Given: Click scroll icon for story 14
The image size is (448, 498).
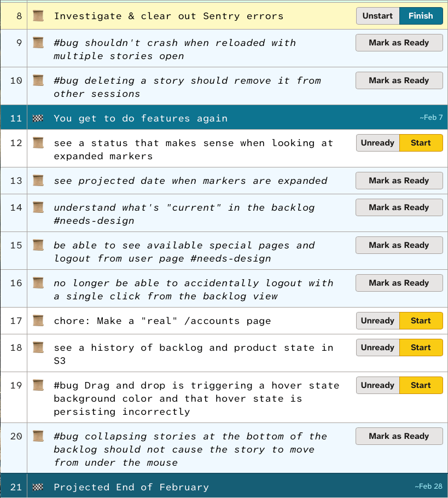Looking at the screenshot, I should pyautogui.click(x=38, y=207).
